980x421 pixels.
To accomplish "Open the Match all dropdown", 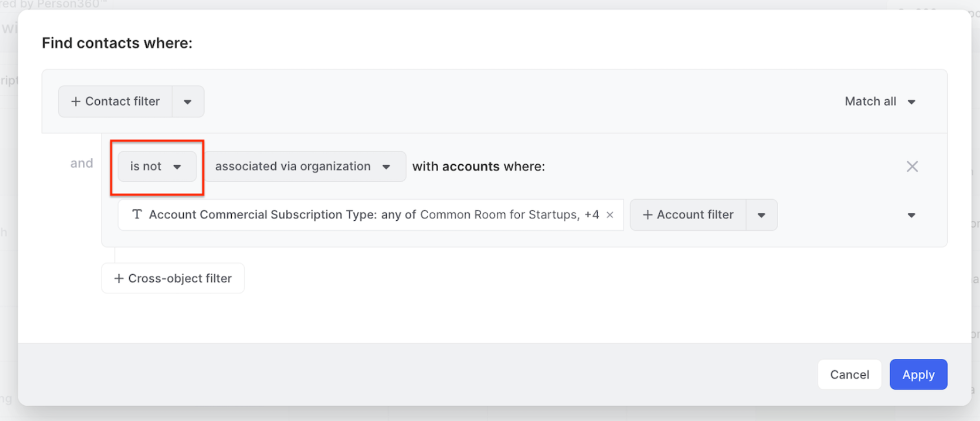I will pos(880,102).
